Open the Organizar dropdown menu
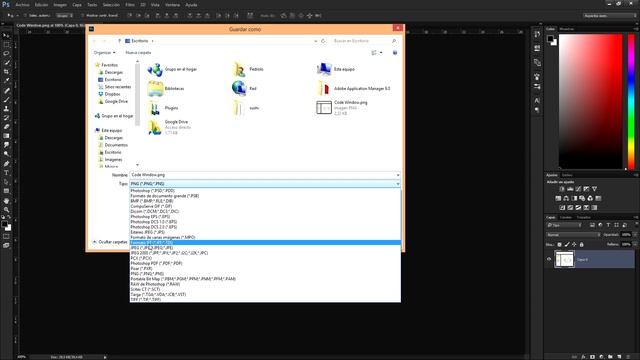The width and height of the screenshot is (640, 360). point(104,53)
